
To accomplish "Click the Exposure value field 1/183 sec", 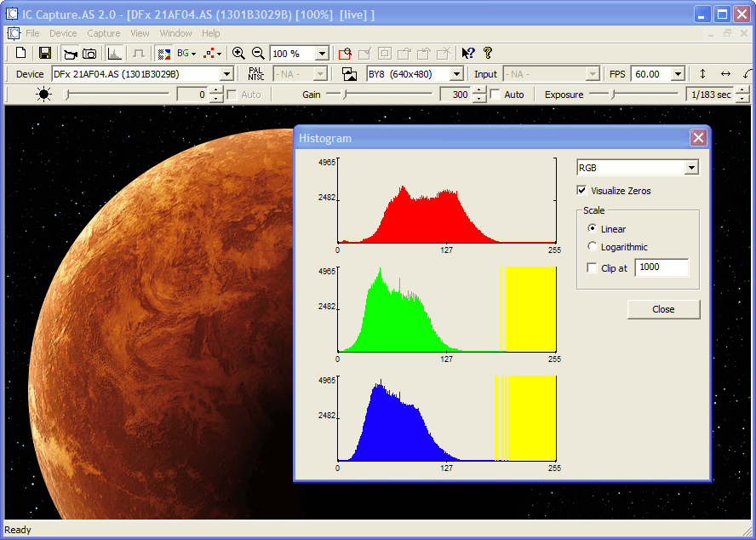I will click(x=711, y=95).
